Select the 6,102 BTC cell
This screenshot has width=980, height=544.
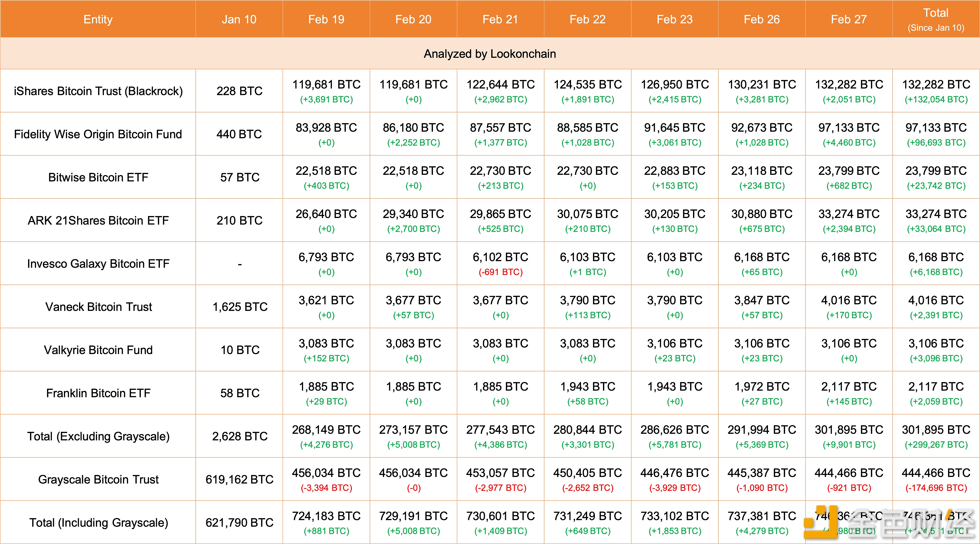(501, 257)
